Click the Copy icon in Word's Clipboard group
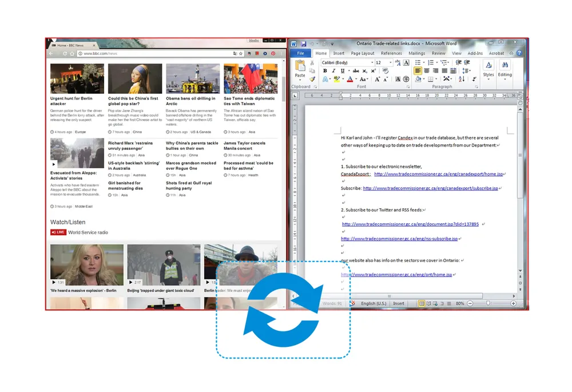Image resolution: width=572 pixels, height=392 pixels. [312, 71]
